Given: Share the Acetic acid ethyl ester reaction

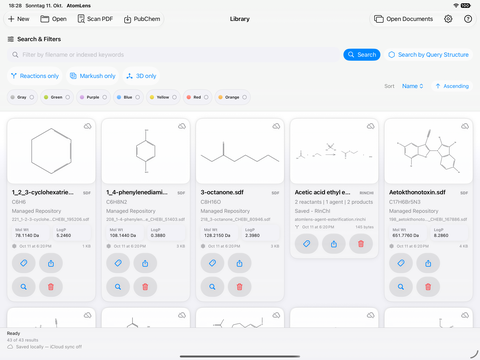Looking at the screenshot, I should click(334, 244).
